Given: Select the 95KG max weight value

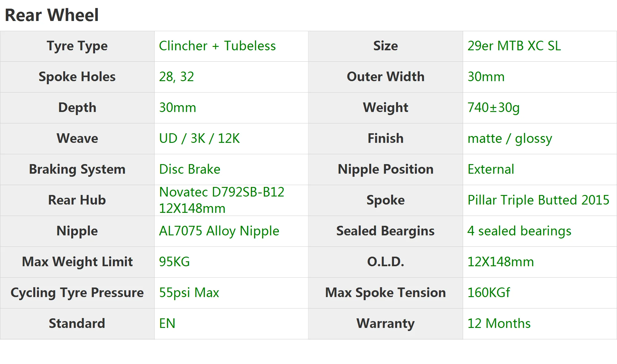Looking at the screenshot, I should pyautogui.click(x=174, y=262).
